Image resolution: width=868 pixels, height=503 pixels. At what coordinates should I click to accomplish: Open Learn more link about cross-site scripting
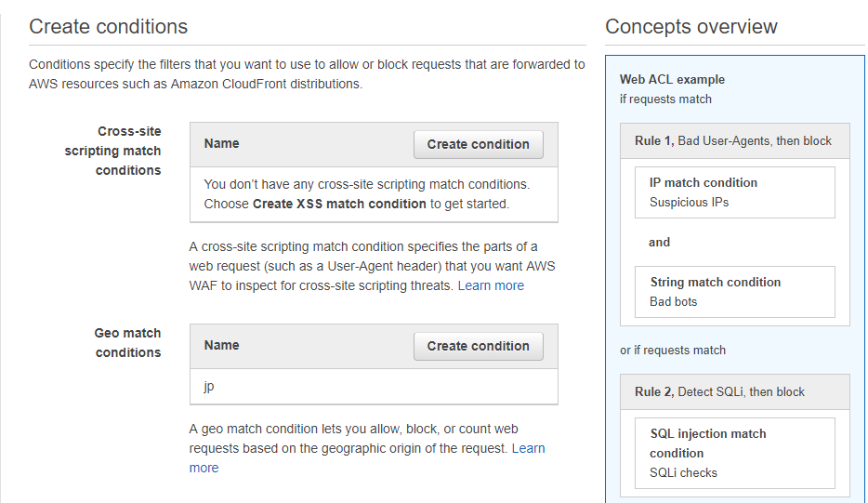(x=491, y=285)
